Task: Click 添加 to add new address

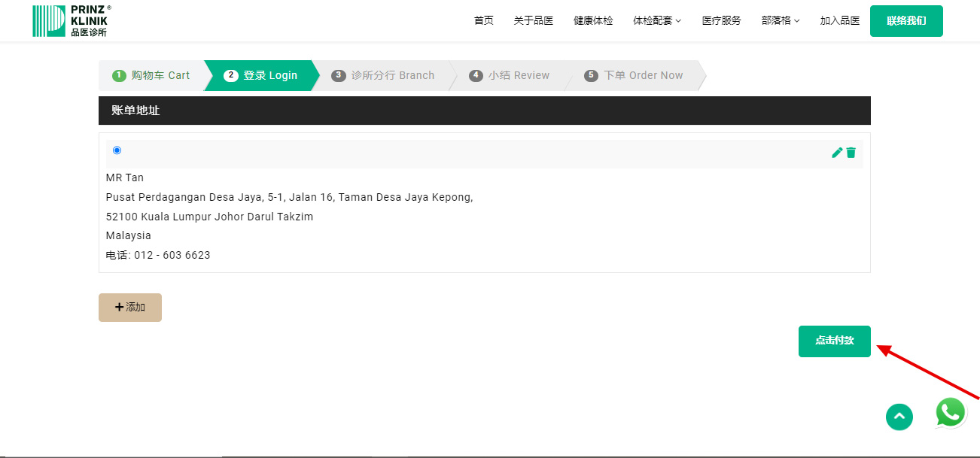Action: (x=130, y=308)
